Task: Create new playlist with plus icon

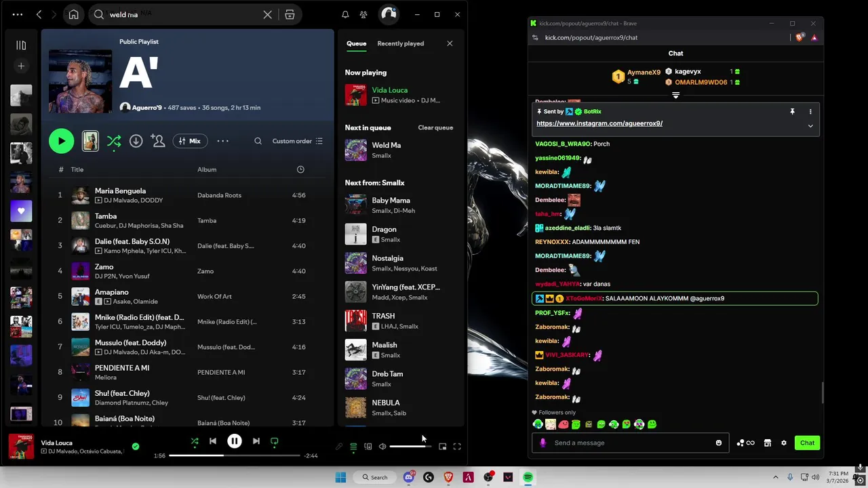Action: [21, 66]
